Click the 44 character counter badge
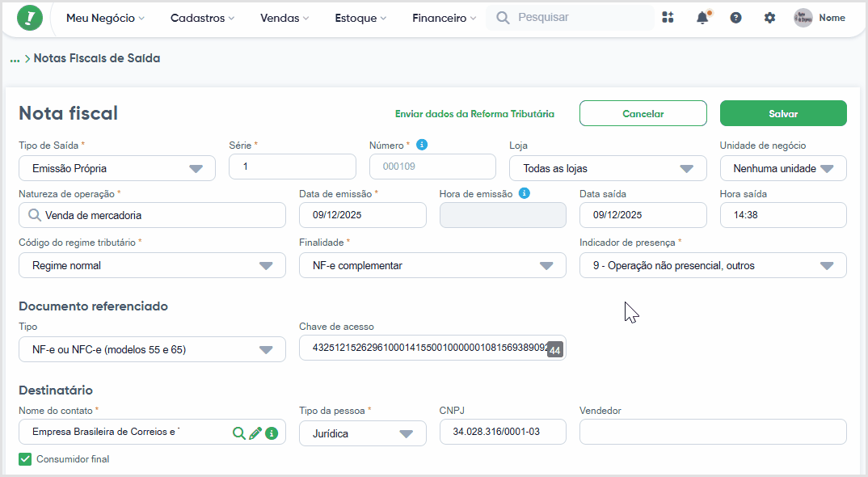 [554, 350]
